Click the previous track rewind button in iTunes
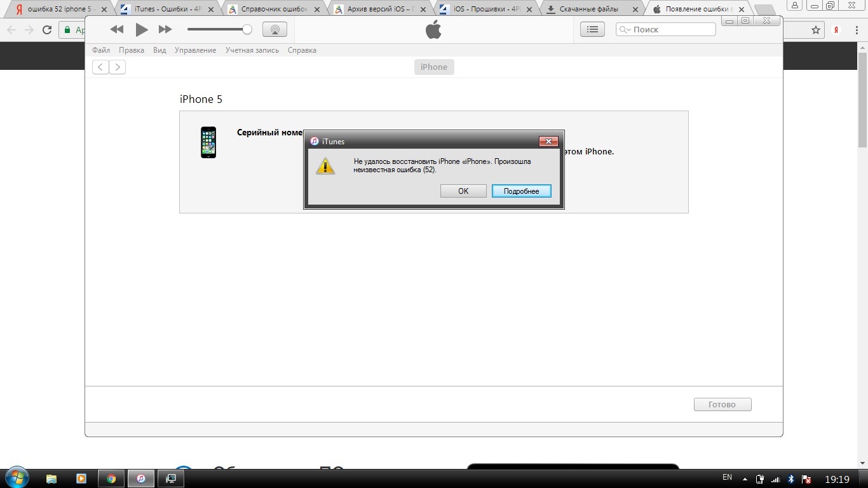868x488 pixels. 117,29
